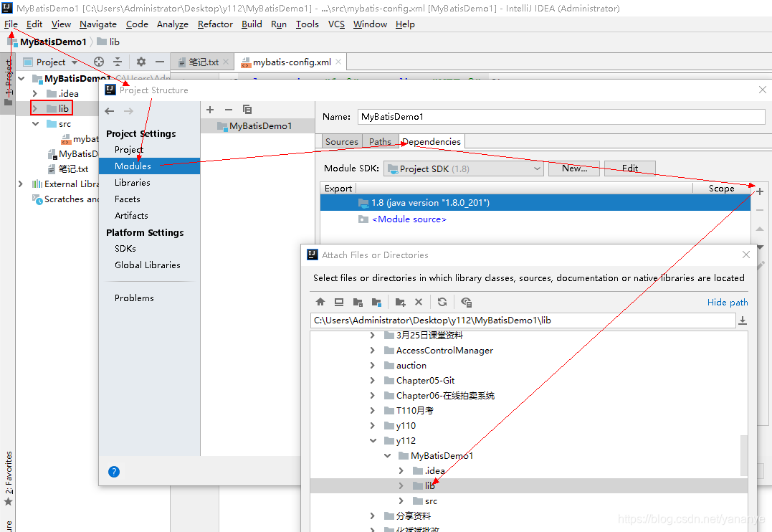Click the module Name input field
772x532 pixels.
561,117
